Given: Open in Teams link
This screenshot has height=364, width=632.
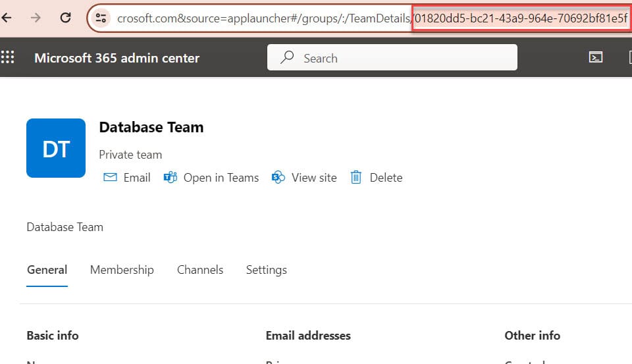Looking at the screenshot, I should pos(221,178).
